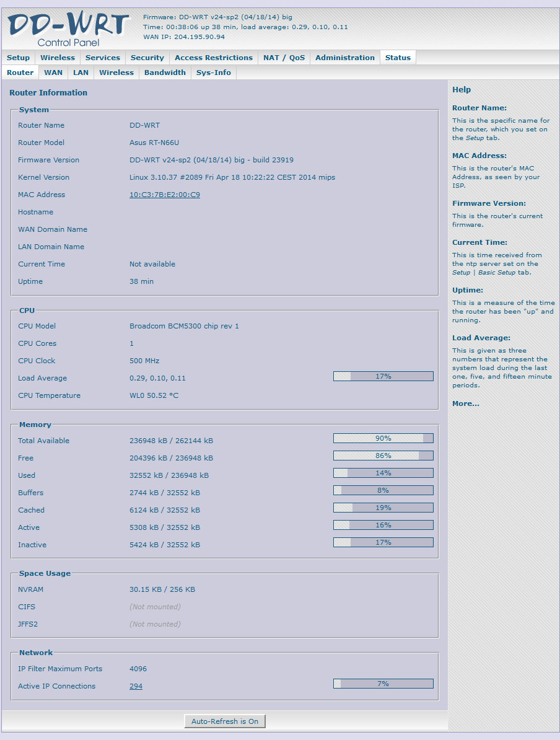Open the Administration tab
This screenshot has width=560, height=740.
pyautogui.click(x=345, y=58)
